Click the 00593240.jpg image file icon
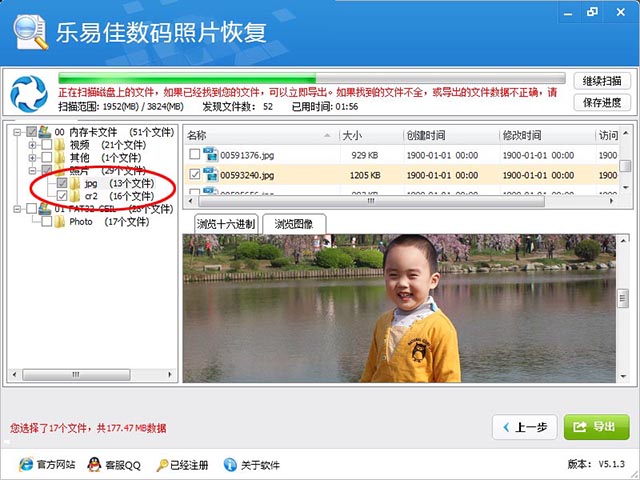Screen dimensions: 640x480 coord(210,175)
